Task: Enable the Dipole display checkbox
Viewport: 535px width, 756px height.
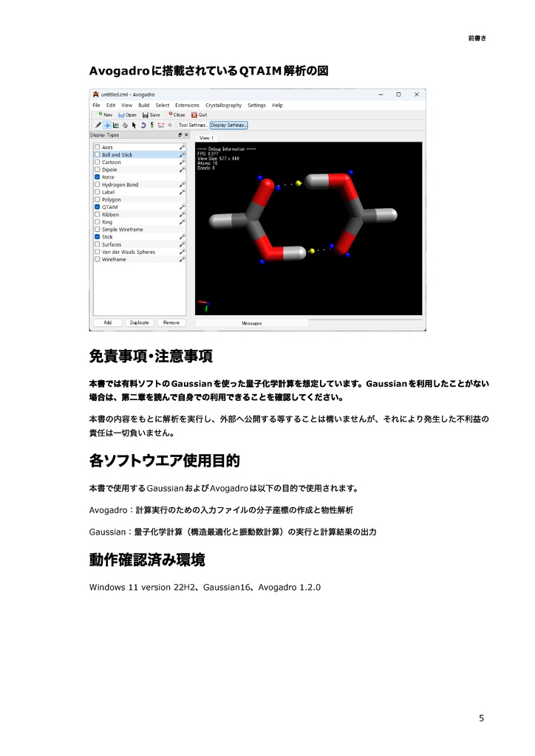Action: tap(98, 170)
